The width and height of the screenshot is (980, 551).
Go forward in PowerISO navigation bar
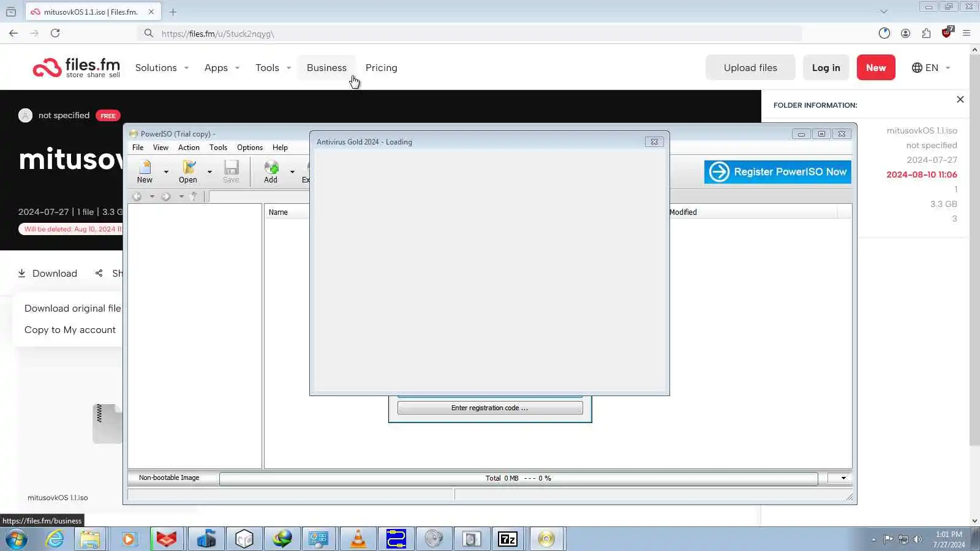click(x=166, y=197)
